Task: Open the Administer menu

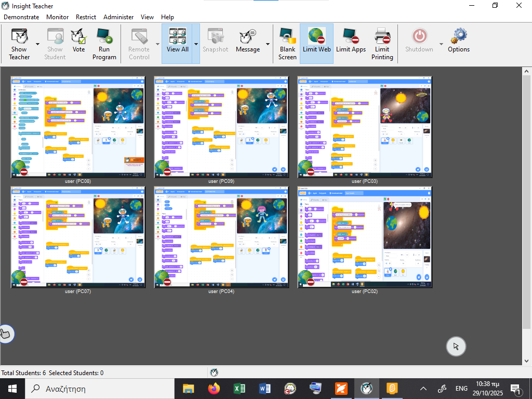Action: pos(118,17)
